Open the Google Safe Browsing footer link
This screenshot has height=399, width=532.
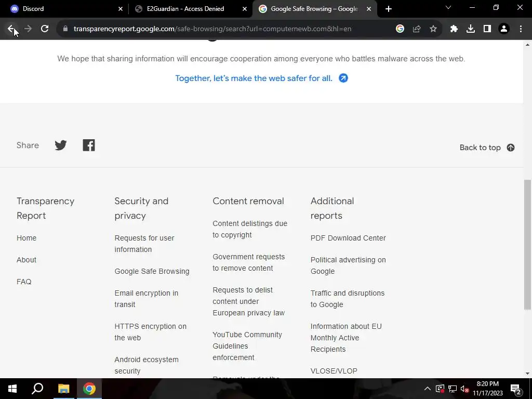152,271
